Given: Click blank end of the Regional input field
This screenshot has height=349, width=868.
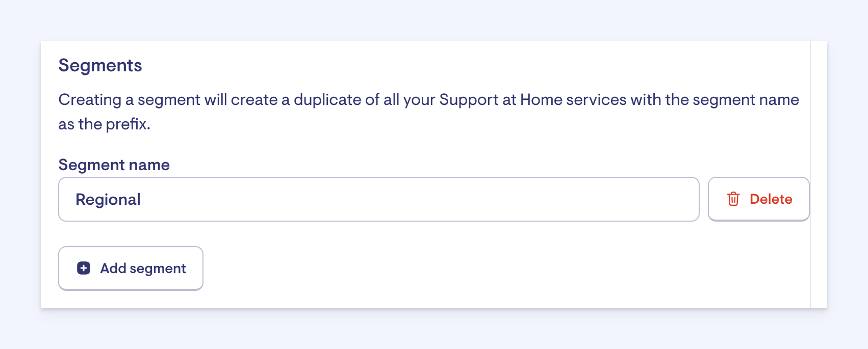Looking at the screenshot, I should (418, 199).
